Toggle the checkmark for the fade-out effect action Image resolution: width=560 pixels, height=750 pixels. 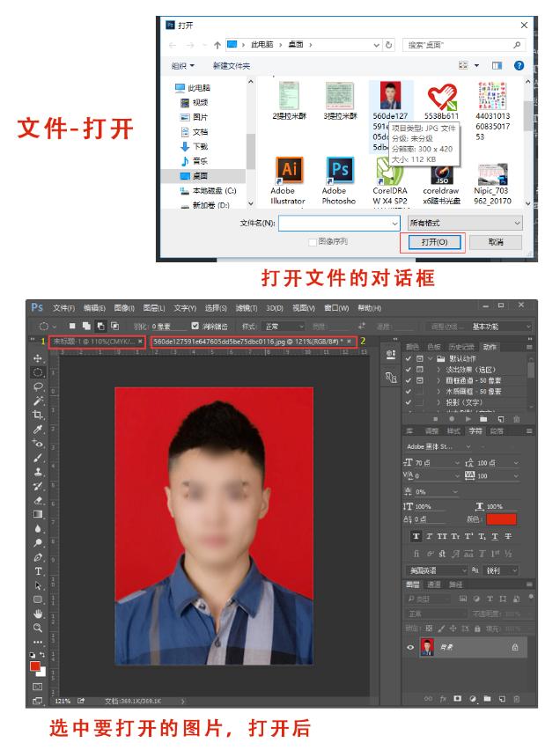tap(409, 369)
